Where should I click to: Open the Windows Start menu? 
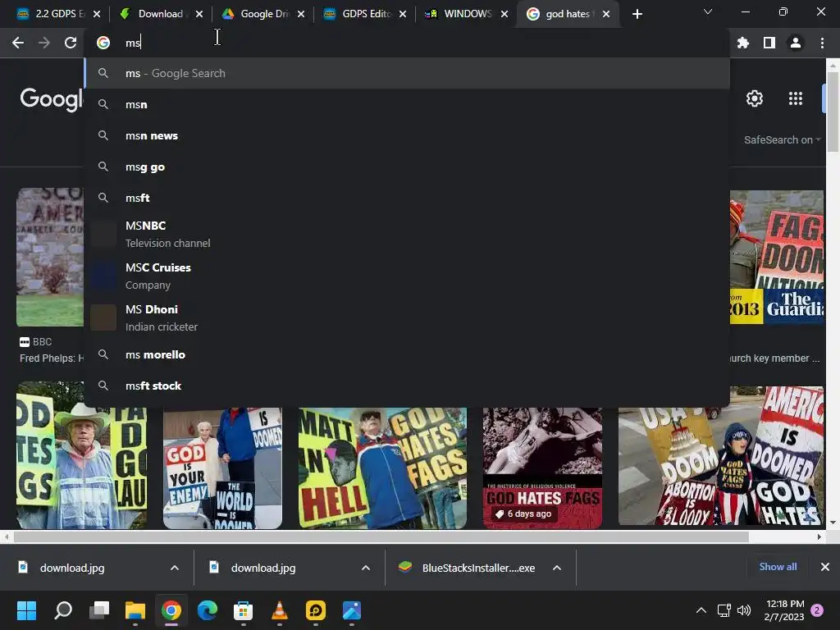(26, 610)
